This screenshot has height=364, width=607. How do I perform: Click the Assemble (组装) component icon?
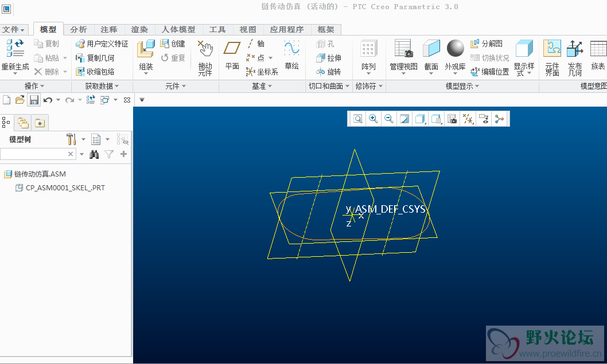coord(146,49)
